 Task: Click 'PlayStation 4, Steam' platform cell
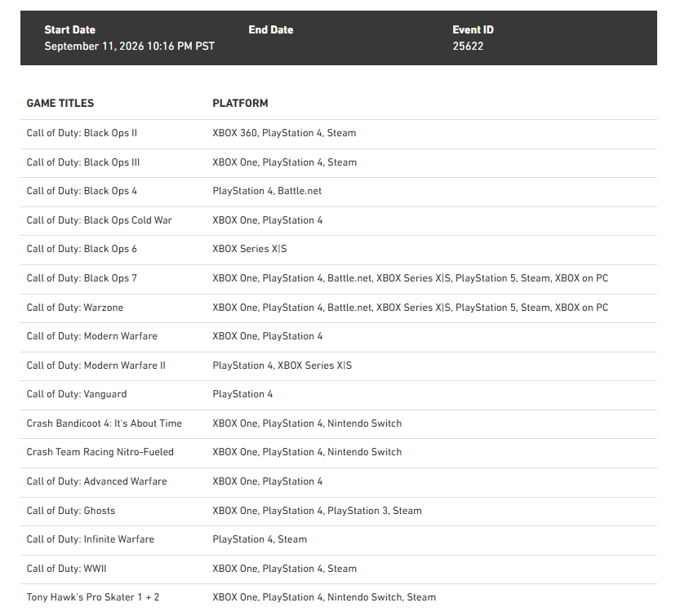260,539
